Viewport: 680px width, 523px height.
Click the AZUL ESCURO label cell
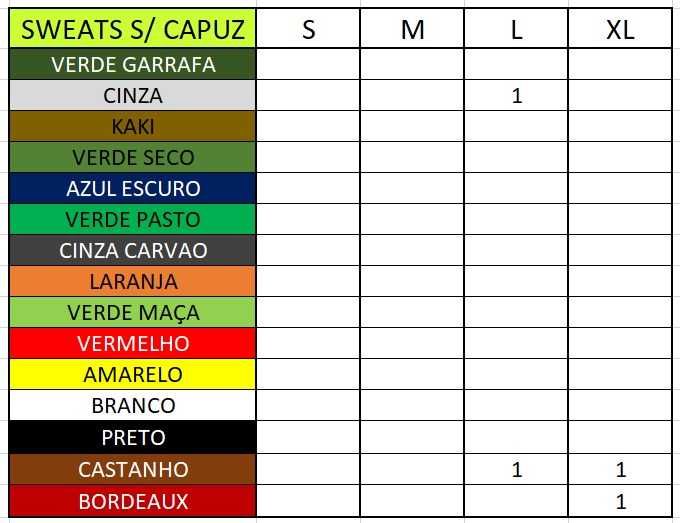coord(133,188)
